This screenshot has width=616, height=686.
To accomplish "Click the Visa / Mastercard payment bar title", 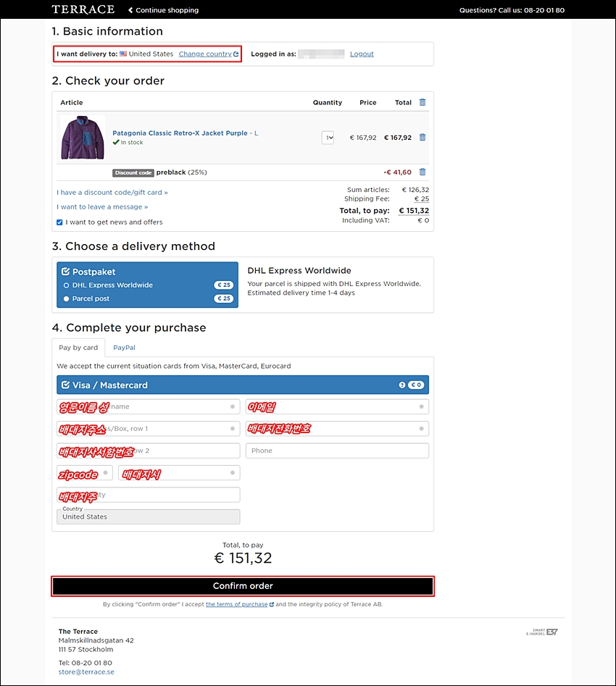I will (110, 385).
